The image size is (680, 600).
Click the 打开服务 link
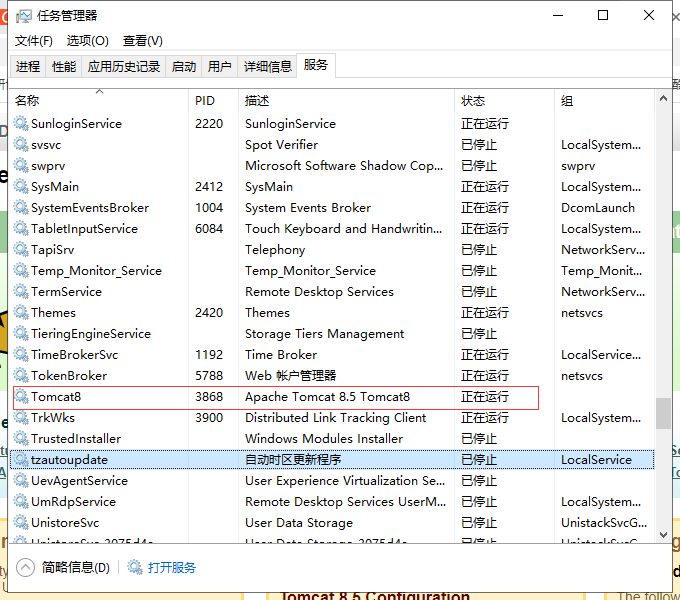tap(172, 567)
